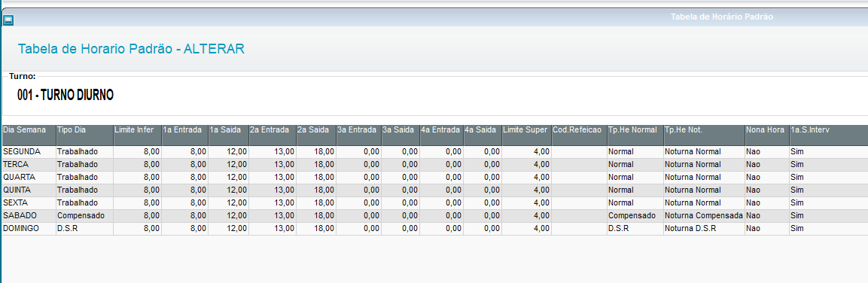Image resolution: width=868 pixels, height=283 pixels.
Task: Select the SEGUNDA row
Action: (435, 151)
